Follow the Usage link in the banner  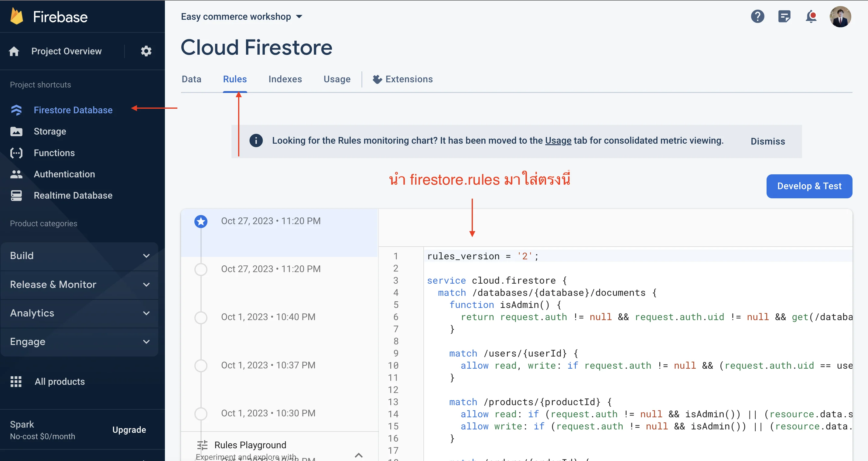(558, 141)
